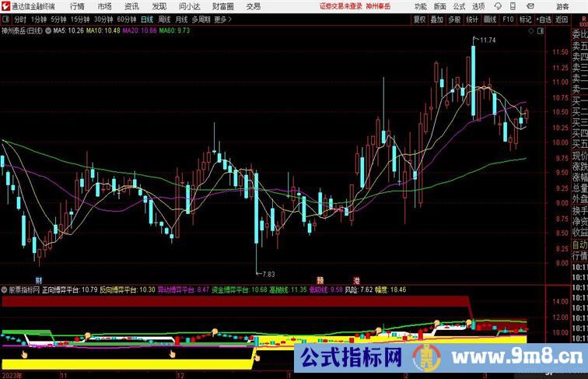Click the gear icon beside the stock name
Viewport: 588px width, 379px height.
(x=51, y=31)
